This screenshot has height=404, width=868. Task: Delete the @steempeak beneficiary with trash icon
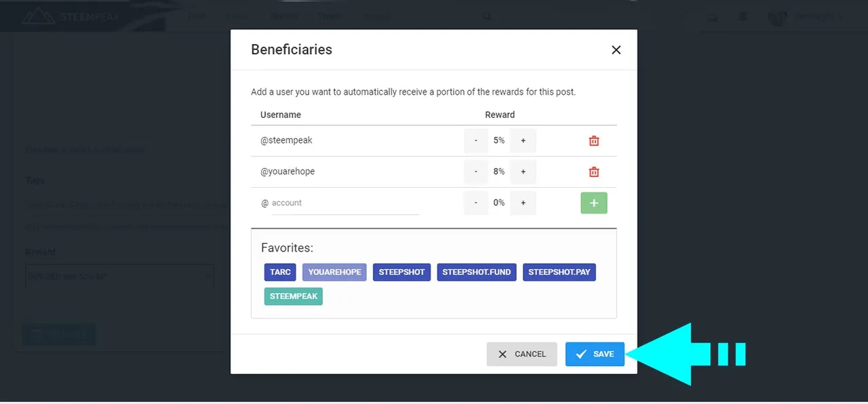(594, 141)
